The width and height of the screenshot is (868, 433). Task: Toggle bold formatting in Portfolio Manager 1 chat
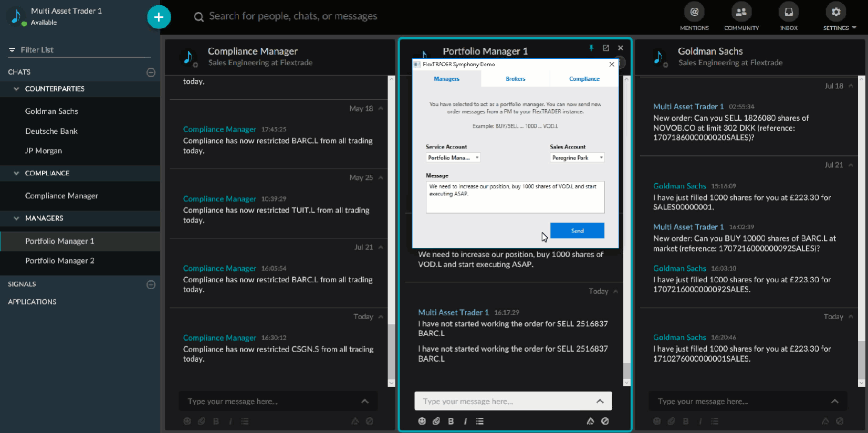(451, 421)
